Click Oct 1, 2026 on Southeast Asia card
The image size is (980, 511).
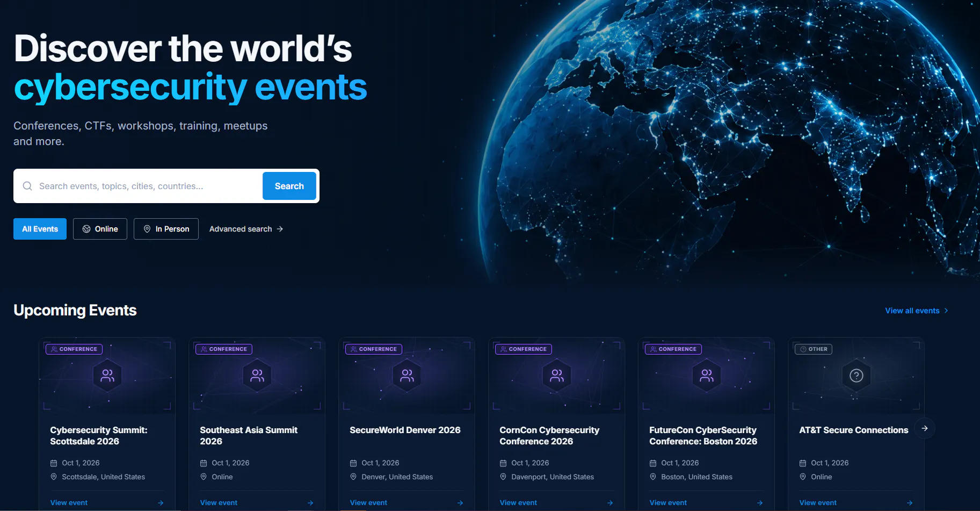click(230, 463)
